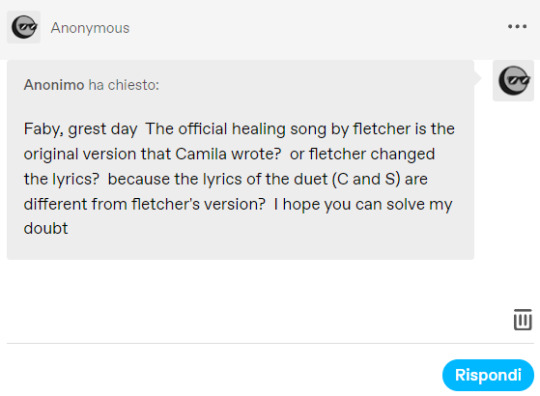The height and width of the screenshot is (396, 540).
Task: Click the 'Faby, grest day' opening words
Action: click(x=81, y=129)
